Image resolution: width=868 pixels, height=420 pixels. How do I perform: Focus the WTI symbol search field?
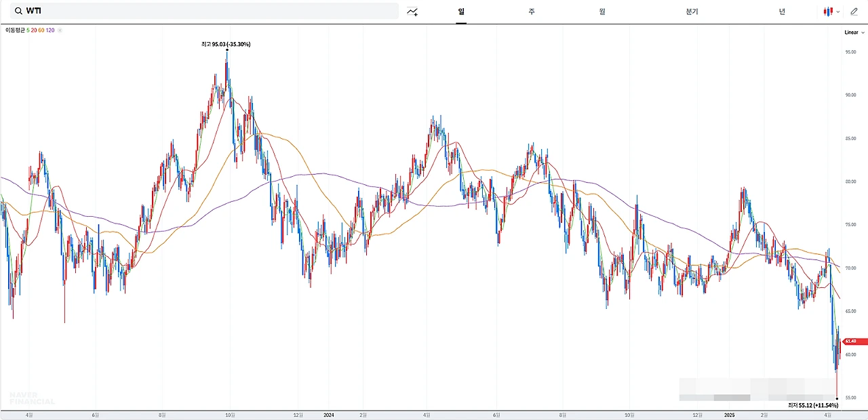point(203,11)
